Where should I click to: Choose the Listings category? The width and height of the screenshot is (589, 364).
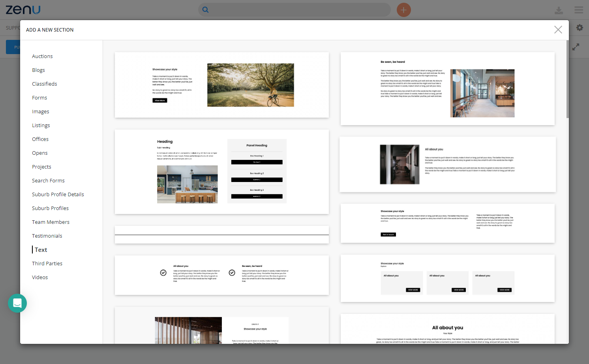click(41, 126)
